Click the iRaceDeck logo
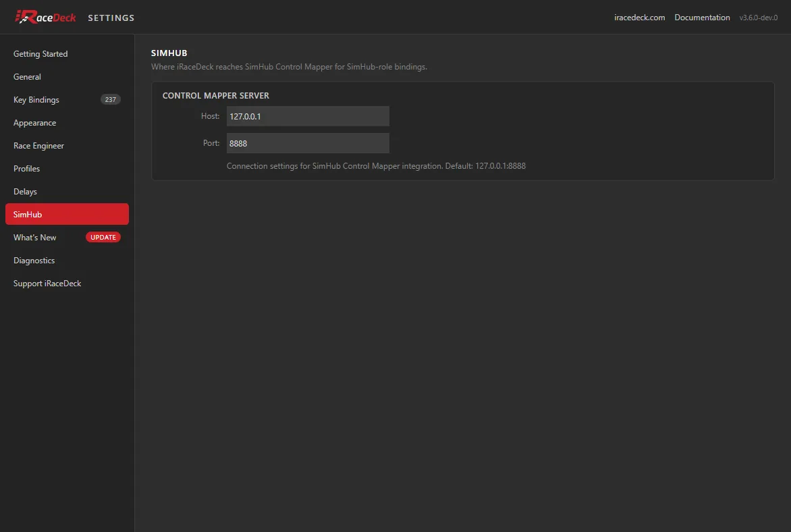 coord(45,17)
